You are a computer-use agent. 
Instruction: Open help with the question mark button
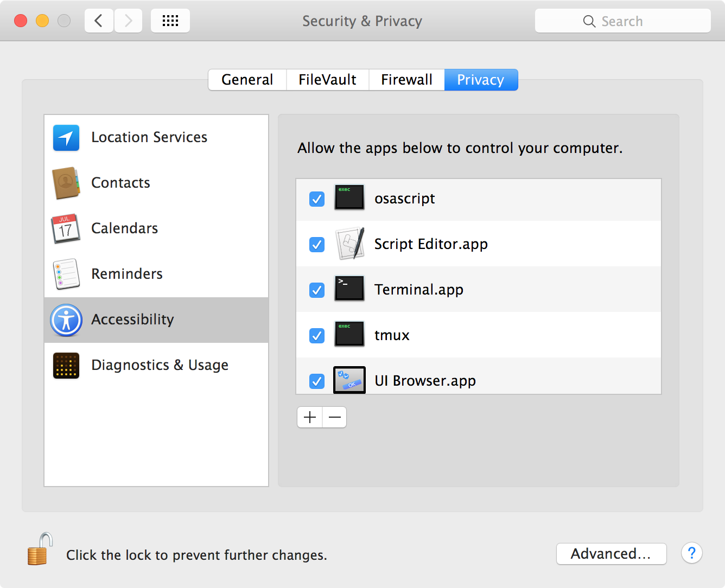pos(692,553)
